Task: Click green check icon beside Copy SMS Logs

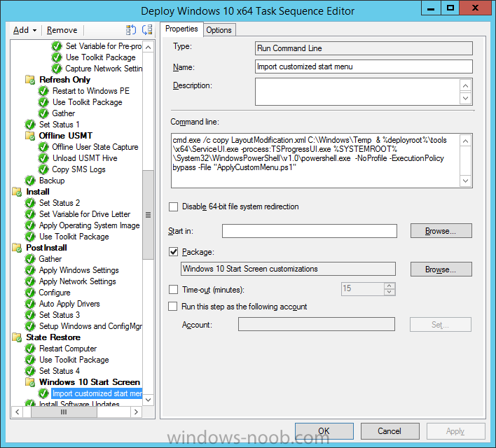Action: (x=43, y=169)
